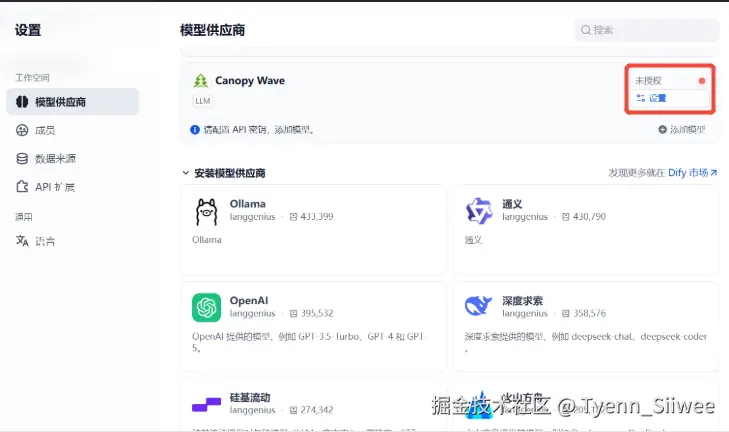Click the database icon for 数据来源
Screen dimensions: 729x432
point(22,159)
